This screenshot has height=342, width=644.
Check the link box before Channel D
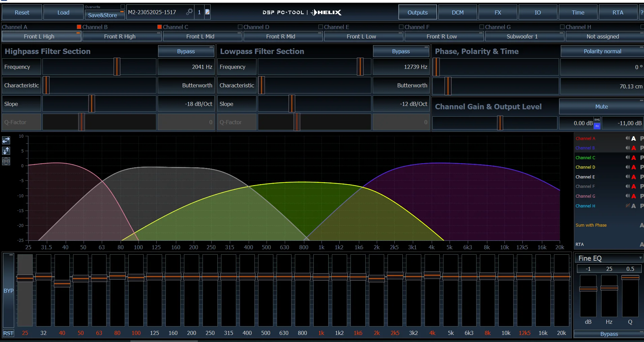tap(240, 27)
